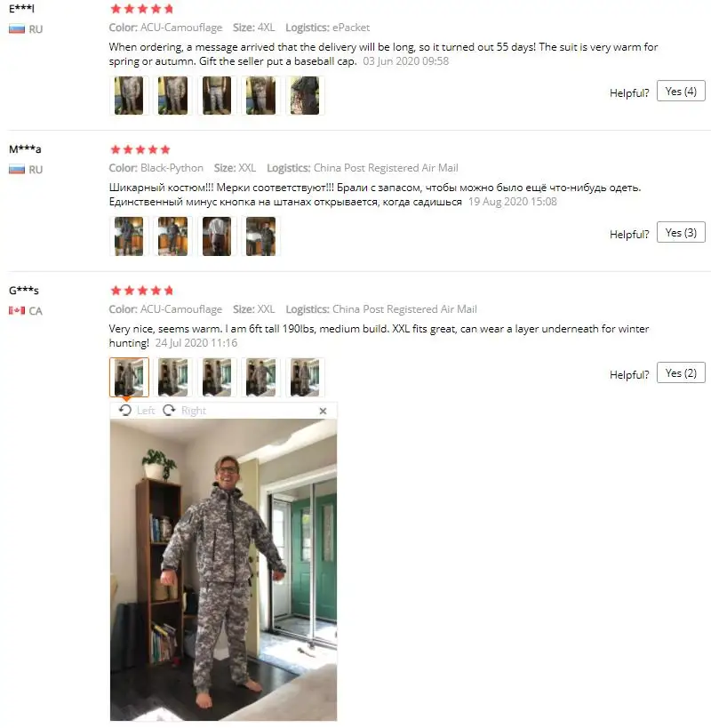Open second thumbnail in M***a's review
Image resolution: width=711 pixels, height=728 pixels.
click(x=172, y=236)
